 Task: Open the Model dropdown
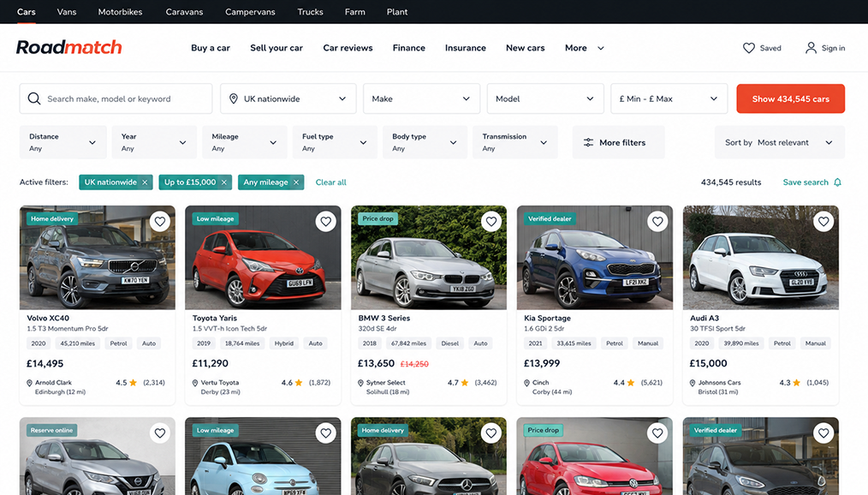pos(545,98)
